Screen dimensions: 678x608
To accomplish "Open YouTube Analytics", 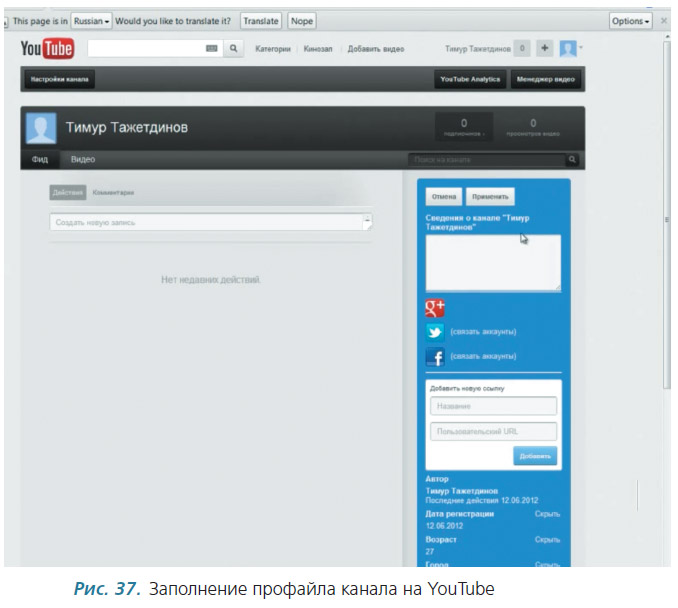I will pos(470,79).
